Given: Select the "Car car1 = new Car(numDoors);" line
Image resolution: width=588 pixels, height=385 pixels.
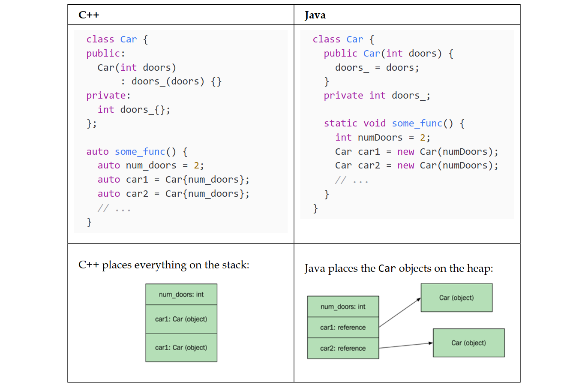Looking at the screenshot, I should (x=417, y=152).
